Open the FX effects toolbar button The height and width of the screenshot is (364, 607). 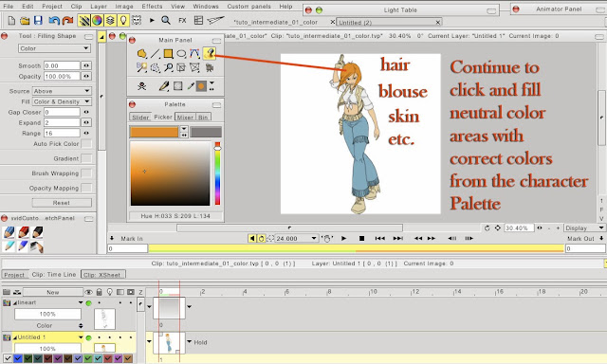click(x=182, y=21)
